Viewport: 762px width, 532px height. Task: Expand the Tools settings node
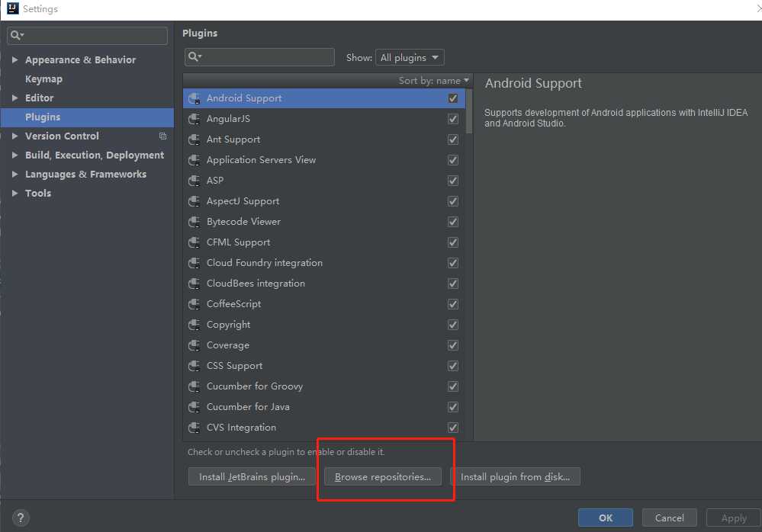coord(14,193)
